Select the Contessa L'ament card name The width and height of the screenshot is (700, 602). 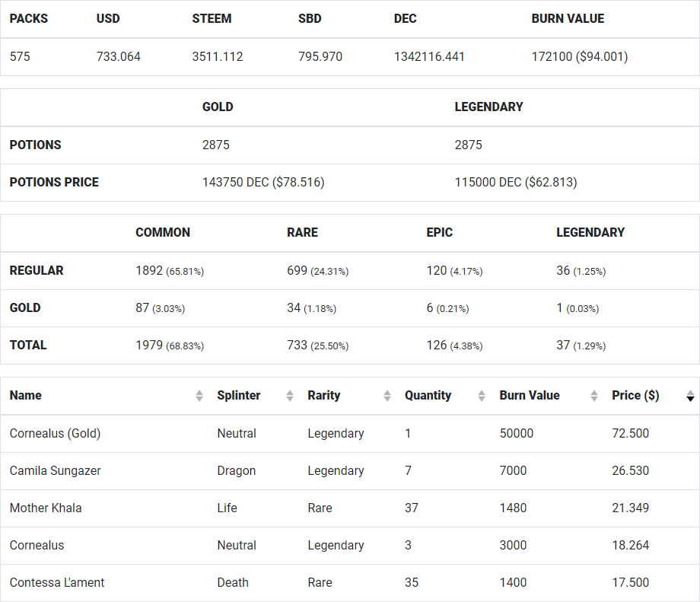tap(57, 582)
